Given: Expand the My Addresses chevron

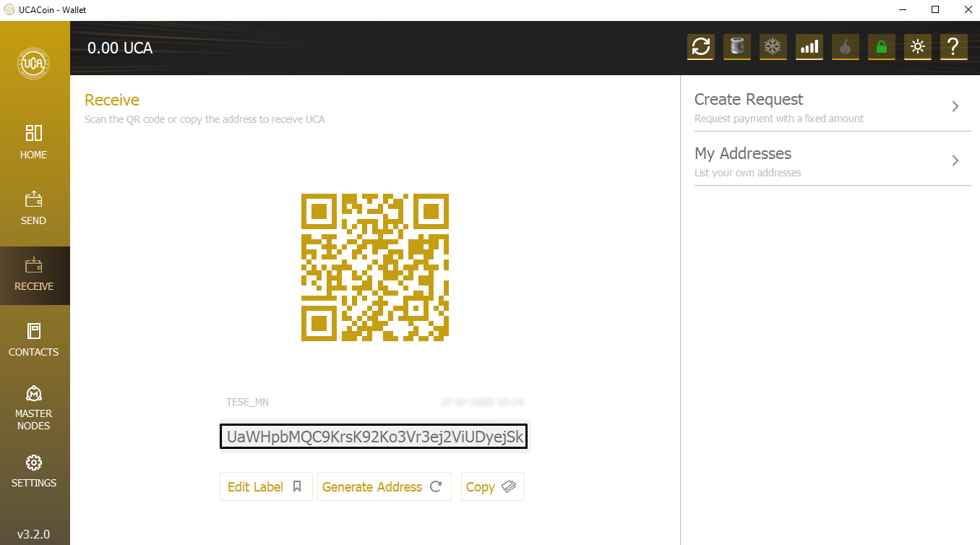Looking at the screenshot, I should [x=955, y=160].
